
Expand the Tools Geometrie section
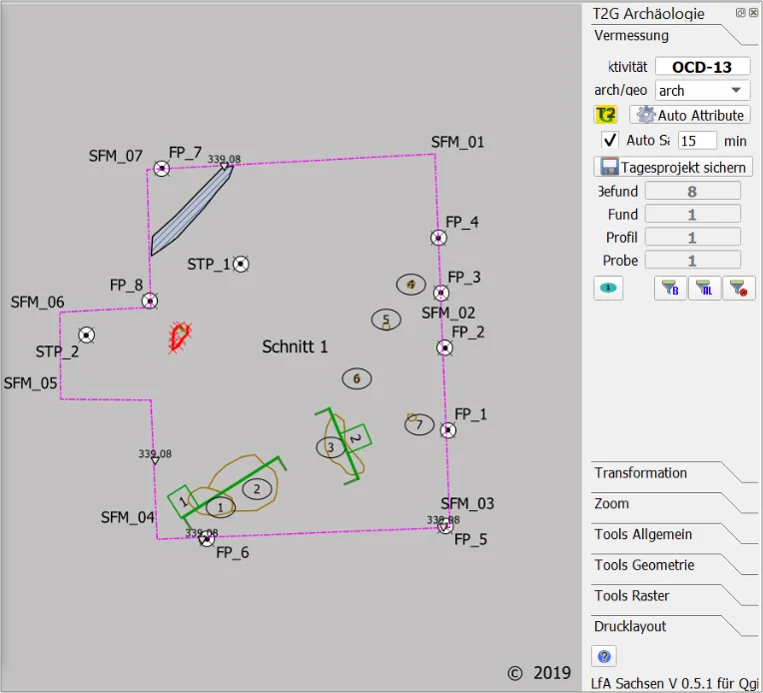(x=674, y=565)
